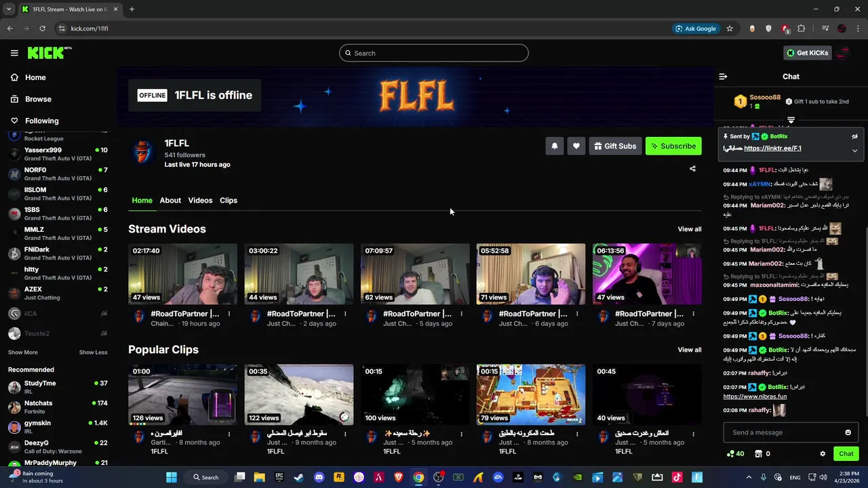Hide the pinned BotRix message
The image size is (868, 488).
tap(854, 136)
